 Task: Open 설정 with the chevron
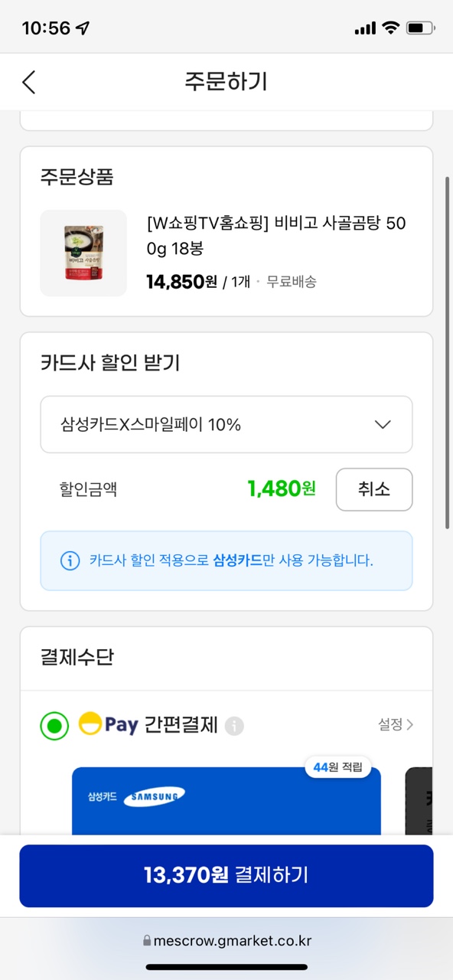[396, 724]
